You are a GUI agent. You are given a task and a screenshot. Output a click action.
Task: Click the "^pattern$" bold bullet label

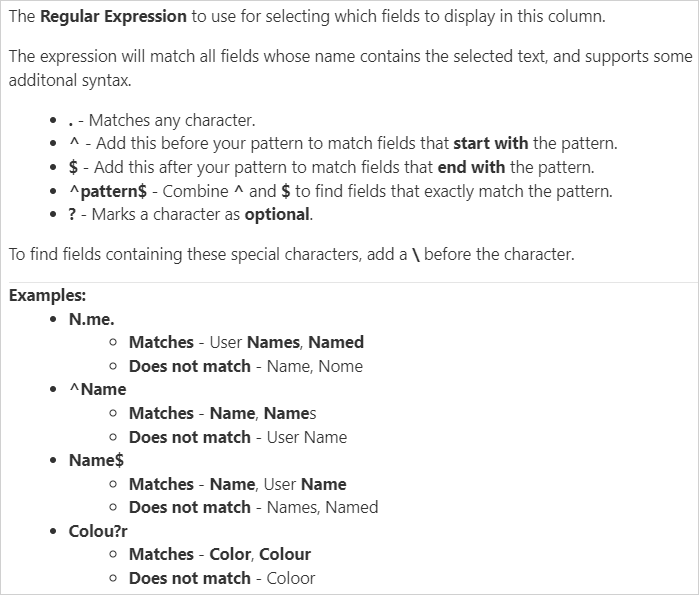pos(113,191)
